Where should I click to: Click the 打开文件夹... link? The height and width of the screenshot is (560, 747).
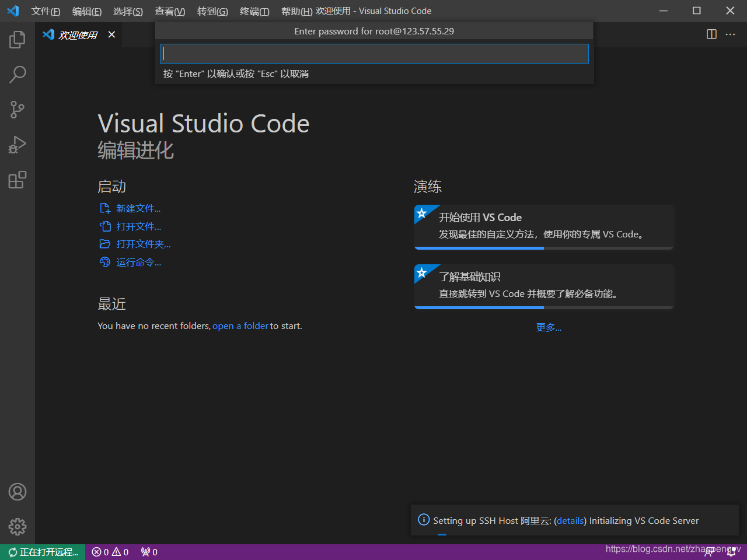pyautogui.click(x=143, y=244)
